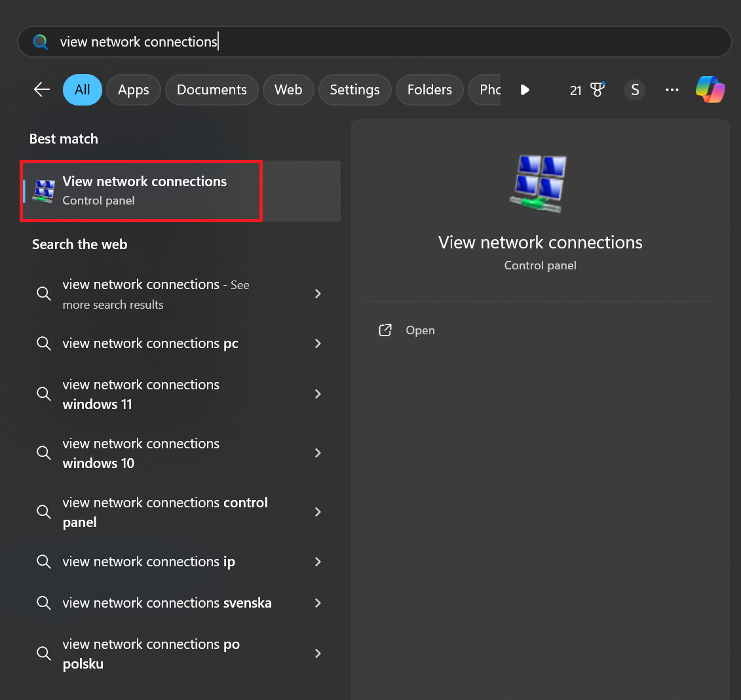Click the rewards trophy icon
741x700 pixels.
[598, 90]
